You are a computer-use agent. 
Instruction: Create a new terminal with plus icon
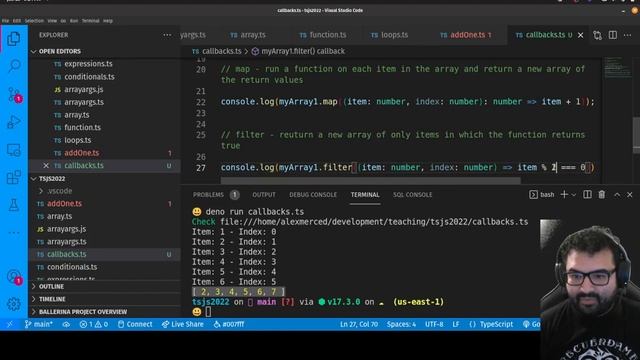(564, 195)
